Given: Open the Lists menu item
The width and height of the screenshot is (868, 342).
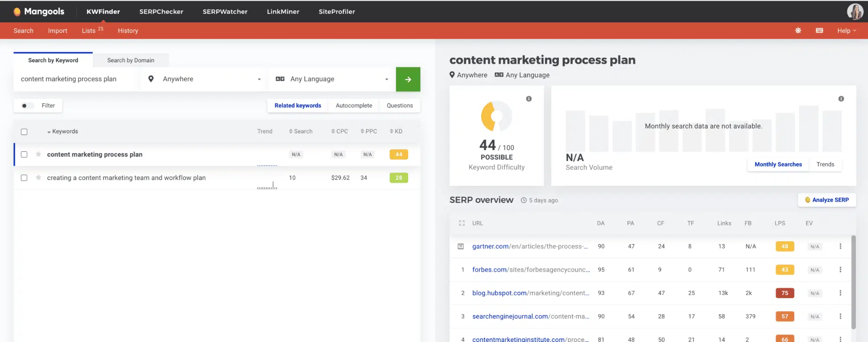Looking at the screenshot, I should coord(92,30).
